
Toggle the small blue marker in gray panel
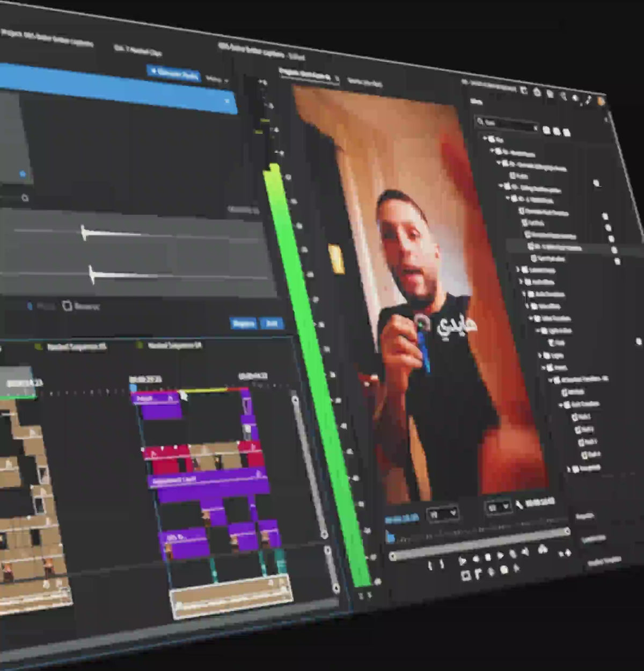coord(22,174)
